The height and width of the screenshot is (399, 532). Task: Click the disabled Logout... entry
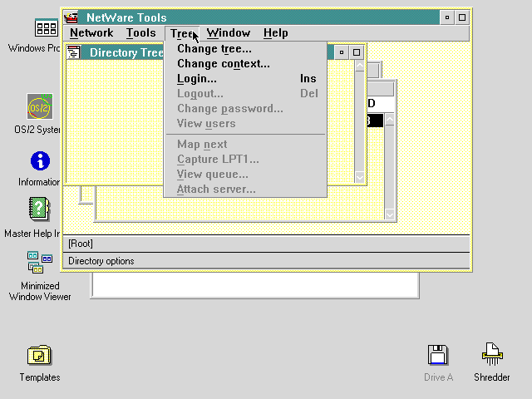click(245, 94)
